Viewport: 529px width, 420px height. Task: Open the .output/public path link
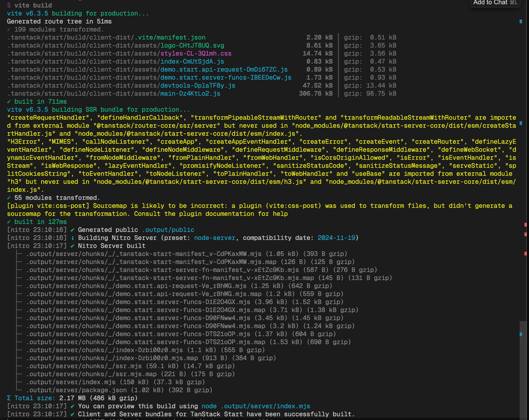(168, 230)
